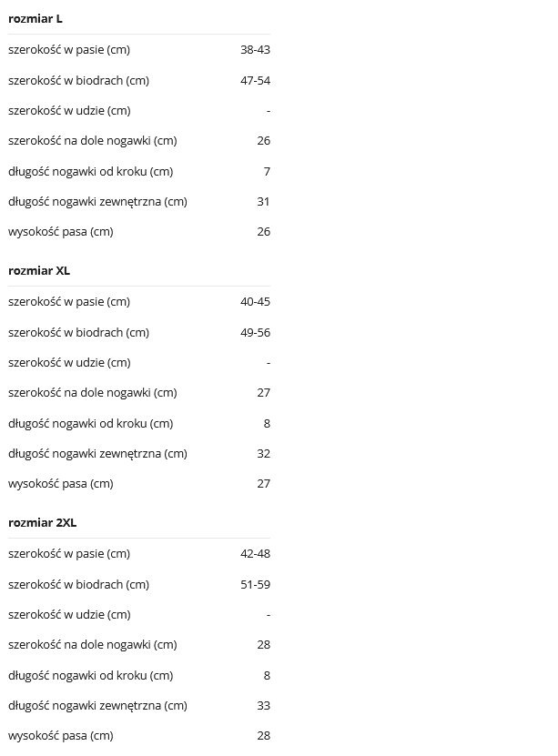Select outer leg length value 32
The image size is (558, 756).
[263, 453]
